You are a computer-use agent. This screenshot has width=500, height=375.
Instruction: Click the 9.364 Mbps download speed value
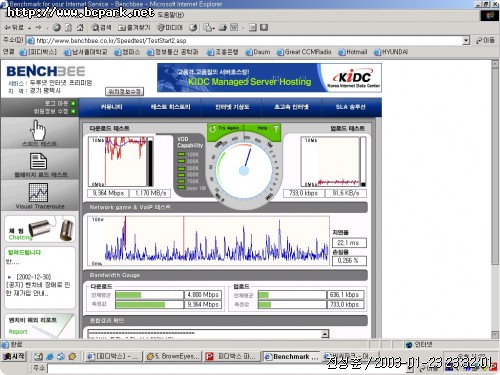(x=108, y=193)
